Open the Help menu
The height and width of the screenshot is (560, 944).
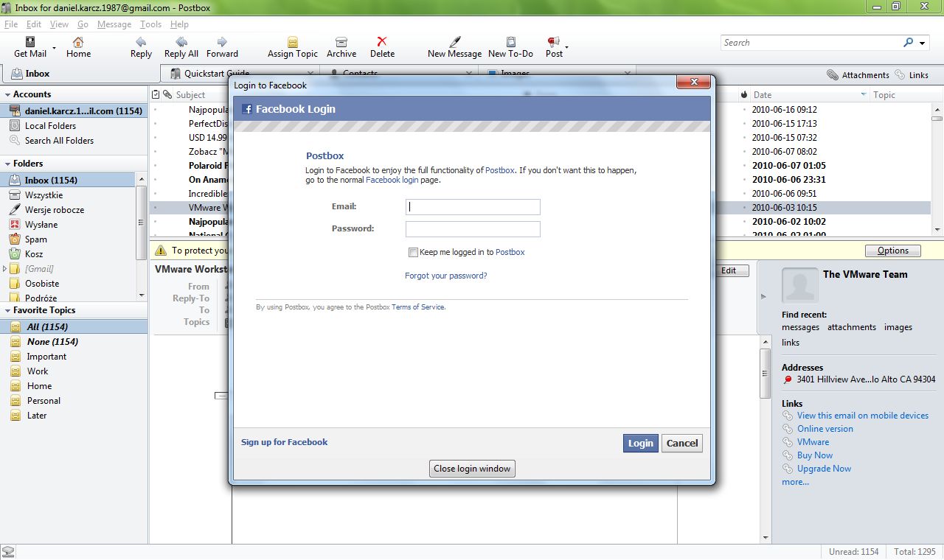[179, 24]
